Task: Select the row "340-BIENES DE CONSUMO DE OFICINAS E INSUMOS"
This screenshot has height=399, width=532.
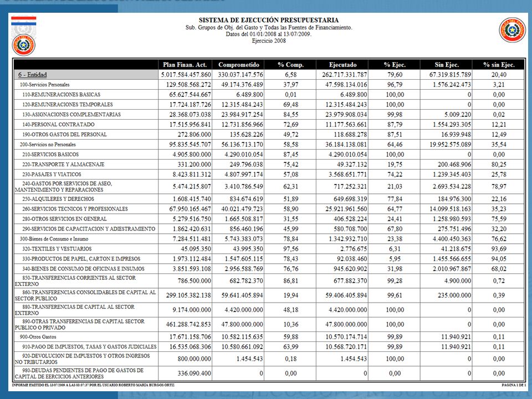Action: [x=269, y=269]
